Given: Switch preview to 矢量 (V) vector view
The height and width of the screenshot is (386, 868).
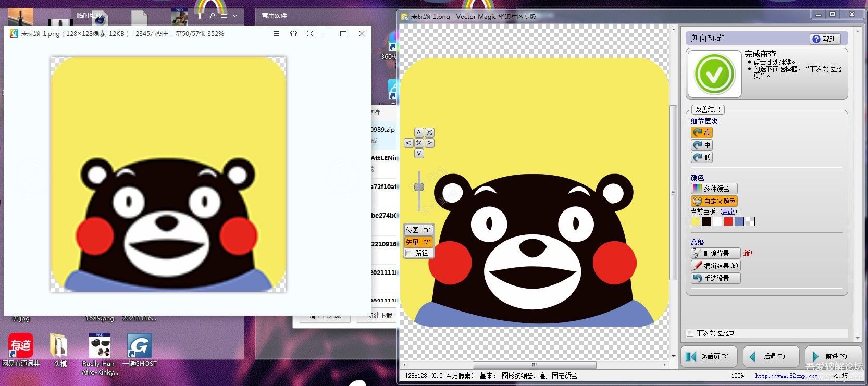Looking at the screenshot, I should click(x=418, y=242).
